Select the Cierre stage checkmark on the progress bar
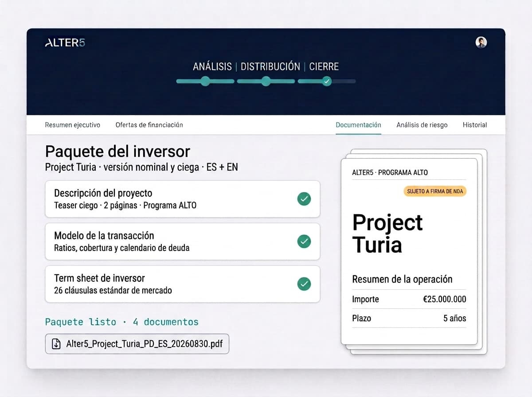Image resolution: width=532 pixels, height=397 pixels. (327, 81)
